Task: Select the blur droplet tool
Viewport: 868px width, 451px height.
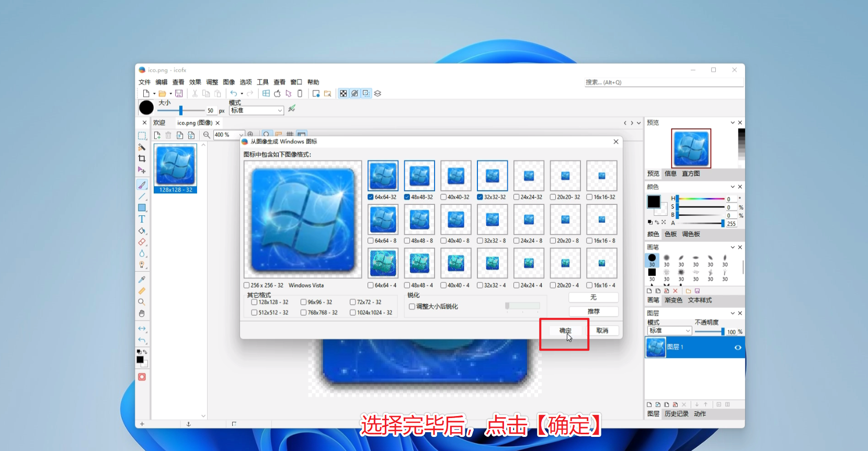Action: pos(142,253)
